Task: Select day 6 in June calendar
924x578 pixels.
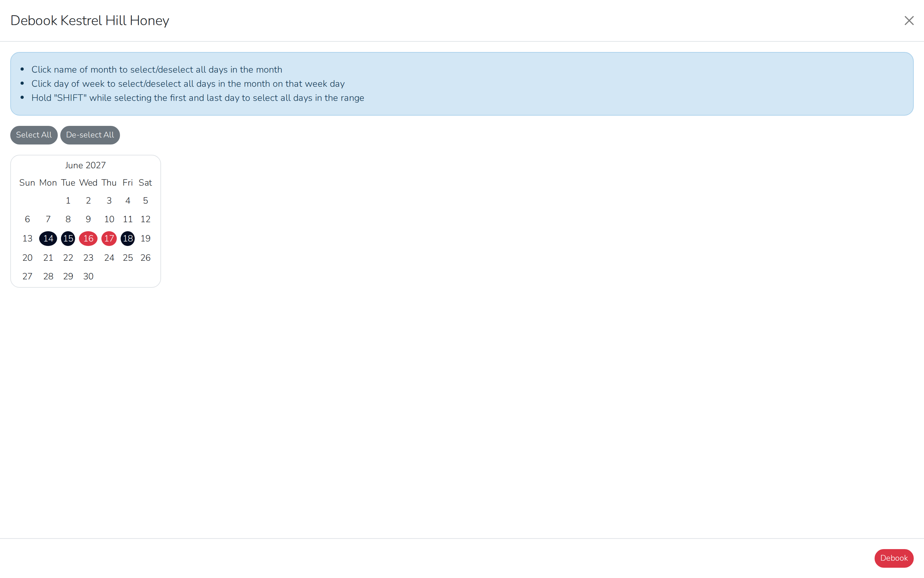Action: click(x=27, y=219)
